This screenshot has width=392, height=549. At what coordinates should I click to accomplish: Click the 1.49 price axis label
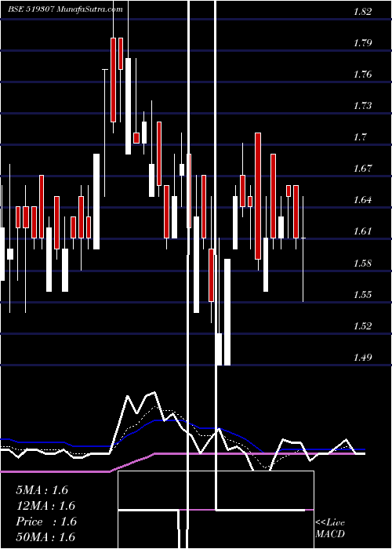coord(362,358)
